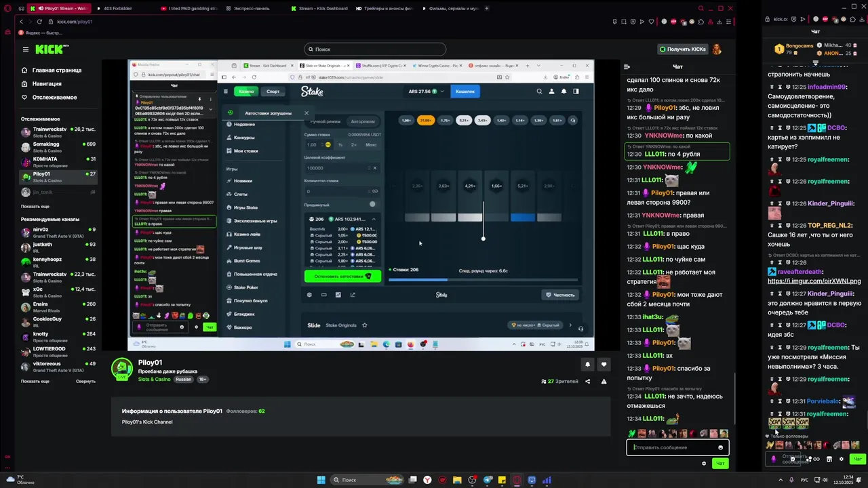Click the reply-quoted LLL011 по 4 рубля message
The image size is (868, 488).
[677, 150]
